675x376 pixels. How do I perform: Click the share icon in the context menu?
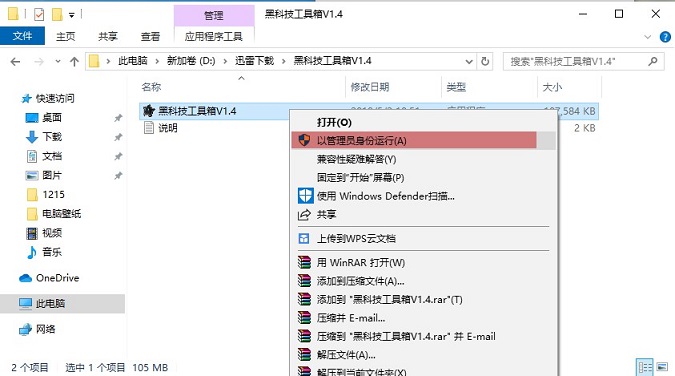click(304, 214)
